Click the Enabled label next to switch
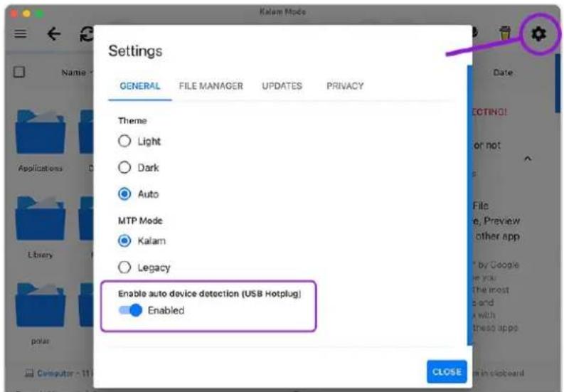564x392 pixels. [166, 310]
